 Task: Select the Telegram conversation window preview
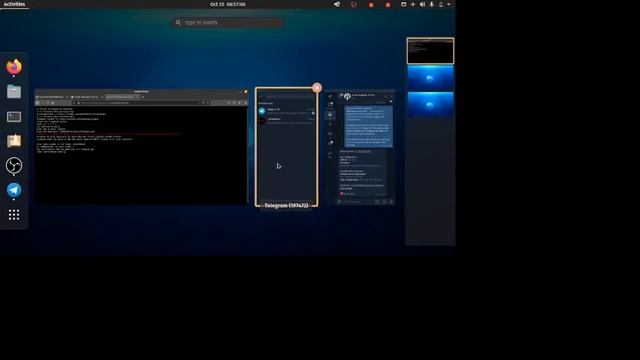pos(360,147)
